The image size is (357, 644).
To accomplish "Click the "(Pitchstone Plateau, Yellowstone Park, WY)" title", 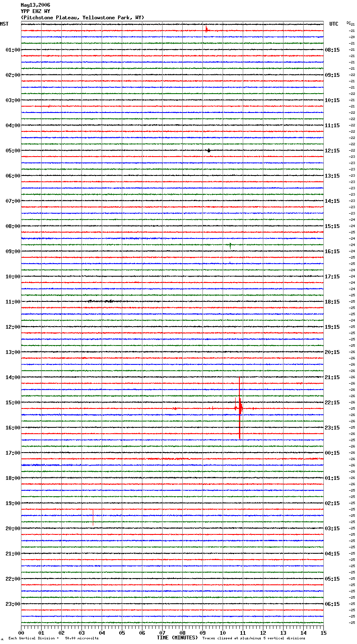I will pyautogui.click(x=82, y=18).
